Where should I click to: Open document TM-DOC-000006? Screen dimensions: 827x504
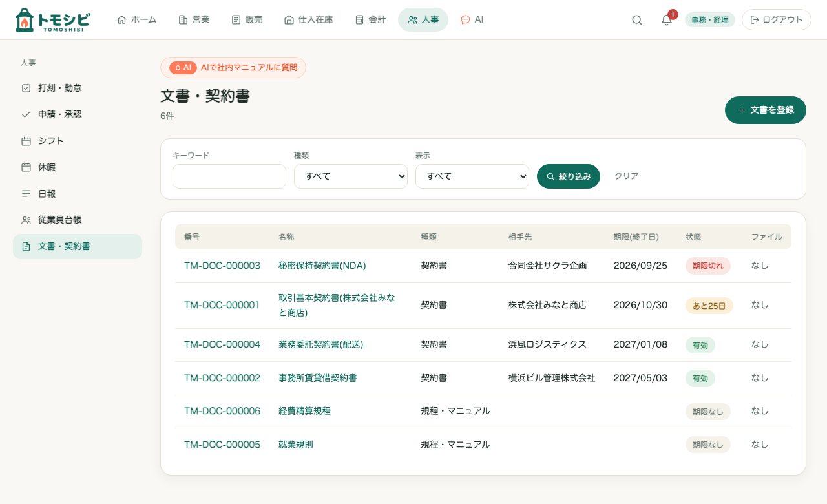click(222, 411)
